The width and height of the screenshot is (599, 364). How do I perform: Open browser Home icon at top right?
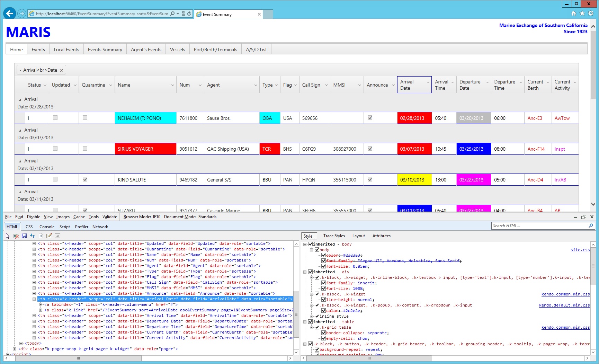573,14
